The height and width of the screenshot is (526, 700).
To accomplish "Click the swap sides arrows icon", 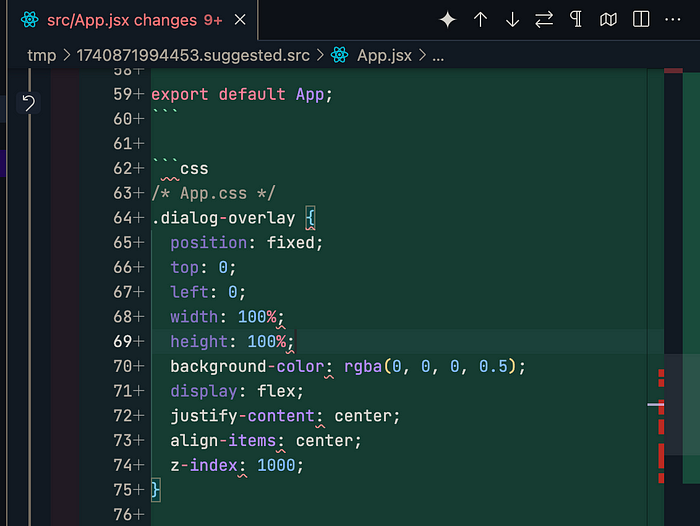I will pyautogui.click(x=544, y=20).
